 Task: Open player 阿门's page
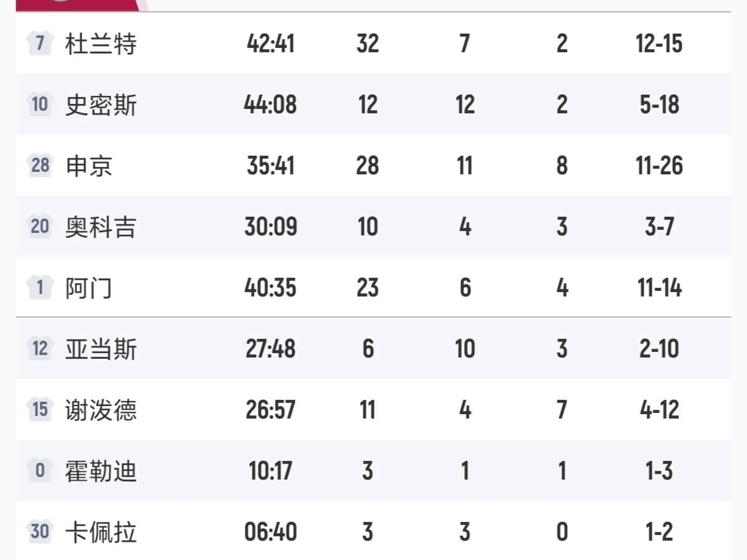tap(89, 288)
